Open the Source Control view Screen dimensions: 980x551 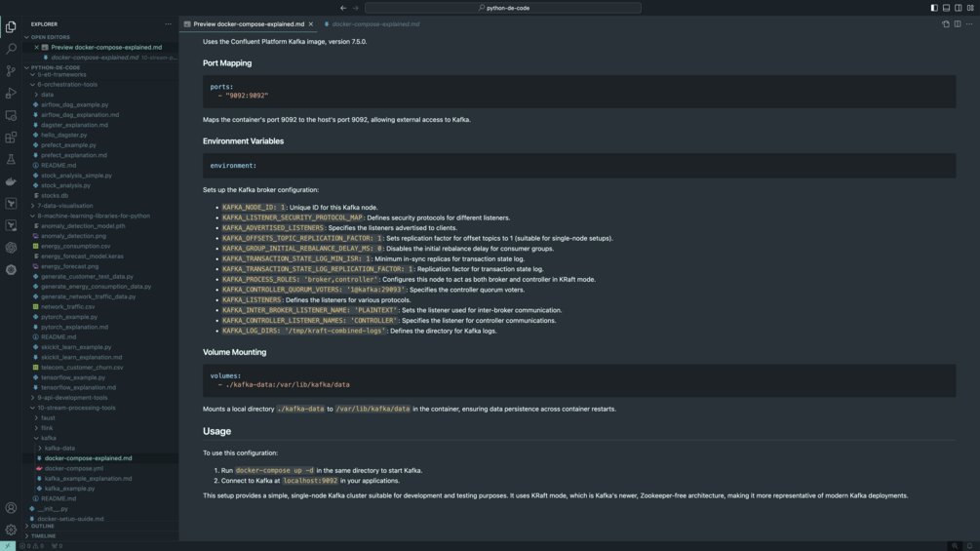point(11,71)
